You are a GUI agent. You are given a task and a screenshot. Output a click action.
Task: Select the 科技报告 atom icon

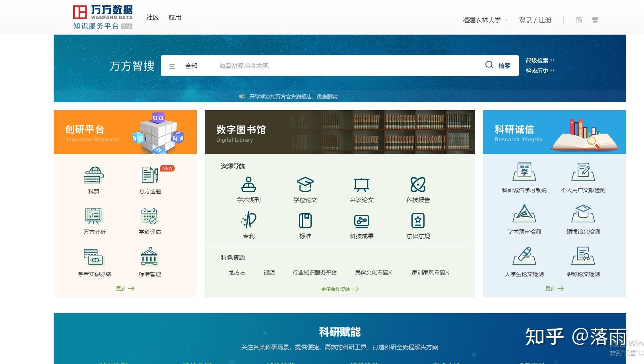pos(418,185)
